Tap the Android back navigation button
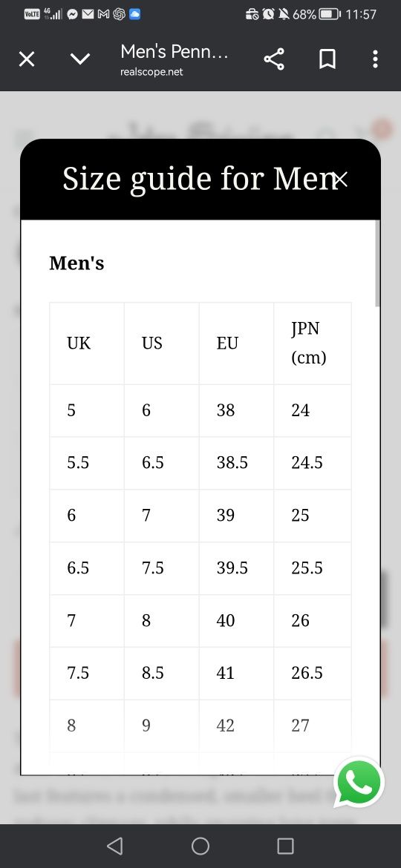Screen dimensions: 401x868 (x=114, y=845)
